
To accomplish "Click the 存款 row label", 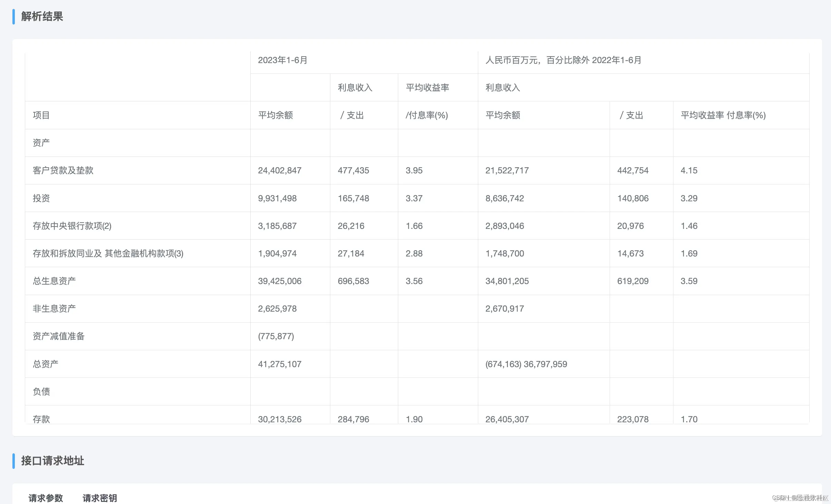I will tap(41, 419).
